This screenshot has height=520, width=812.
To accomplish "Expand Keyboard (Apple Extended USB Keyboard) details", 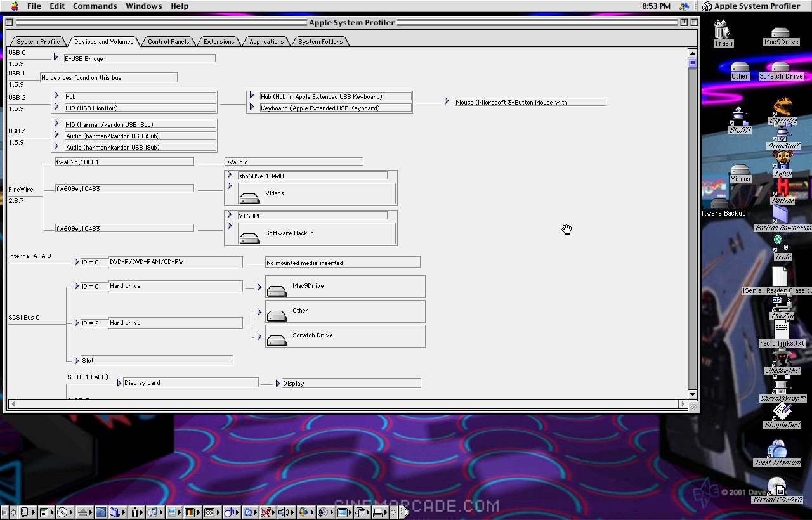I will pyautogui.click(x=252, y=107).
